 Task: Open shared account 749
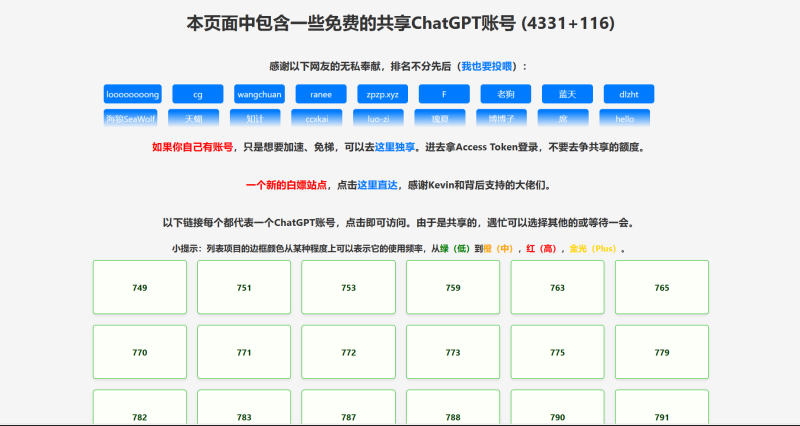pyautogui.click(x=140, y=287)
